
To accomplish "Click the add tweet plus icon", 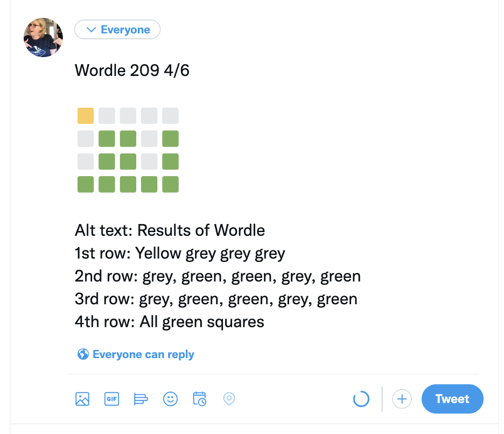I will [402, 399].
